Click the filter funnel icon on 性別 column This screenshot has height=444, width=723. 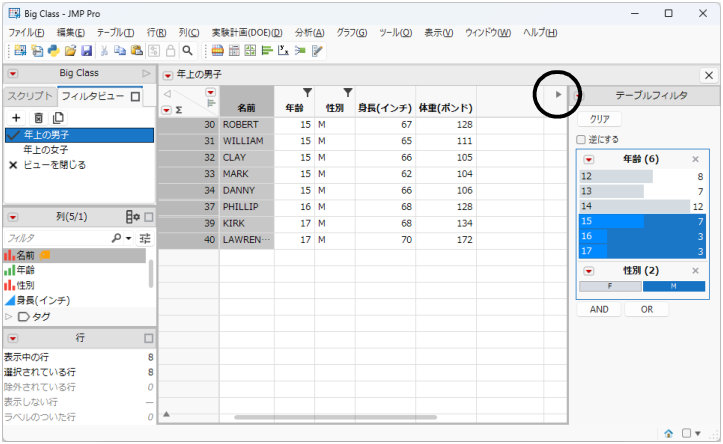tap(348, 93)
